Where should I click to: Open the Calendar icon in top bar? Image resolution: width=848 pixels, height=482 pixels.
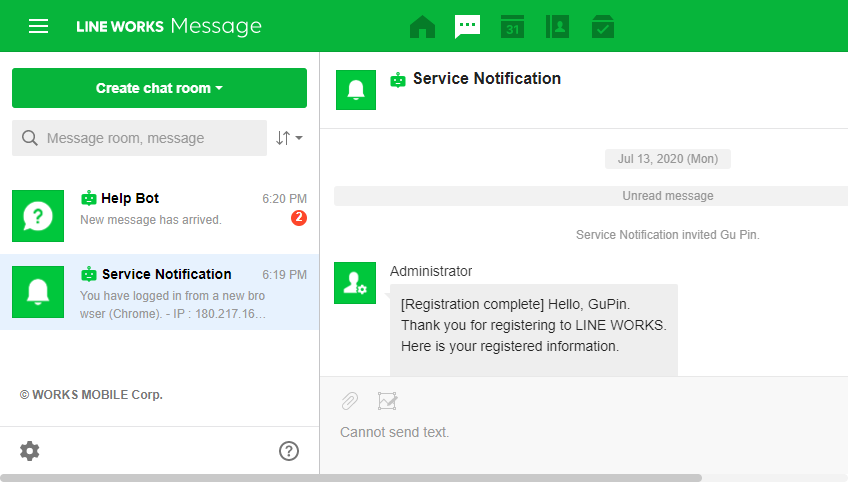[512, 27]
